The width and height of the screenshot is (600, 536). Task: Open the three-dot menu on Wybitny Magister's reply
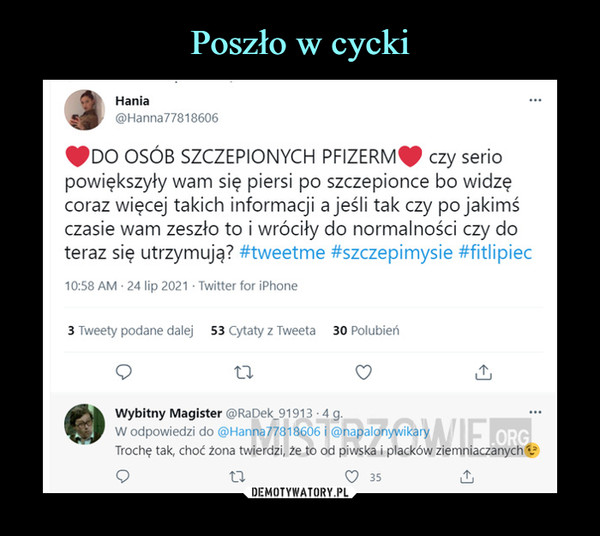coord(535,412)
